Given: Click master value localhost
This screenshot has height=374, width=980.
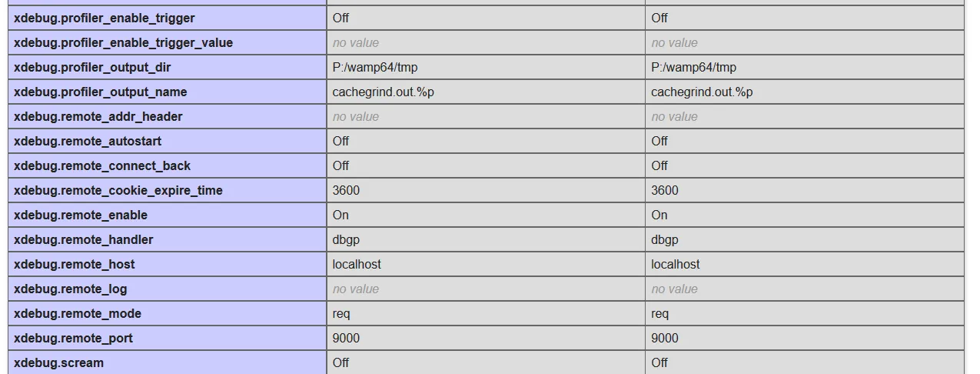Looking at the screenshot, I should pos(675,264).
